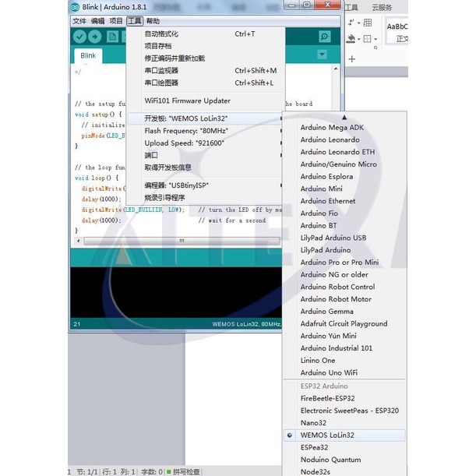
Task: Expand the 开发板 WEMOS LoLin32 submenu
Action: (x=206, y=118)
